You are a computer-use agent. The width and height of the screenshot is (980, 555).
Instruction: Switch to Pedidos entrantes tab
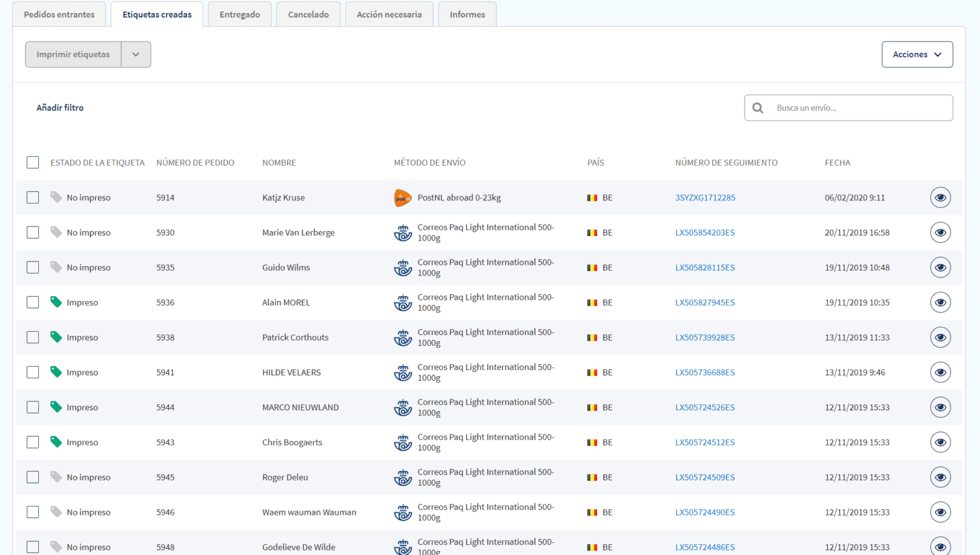coord(59,14)
